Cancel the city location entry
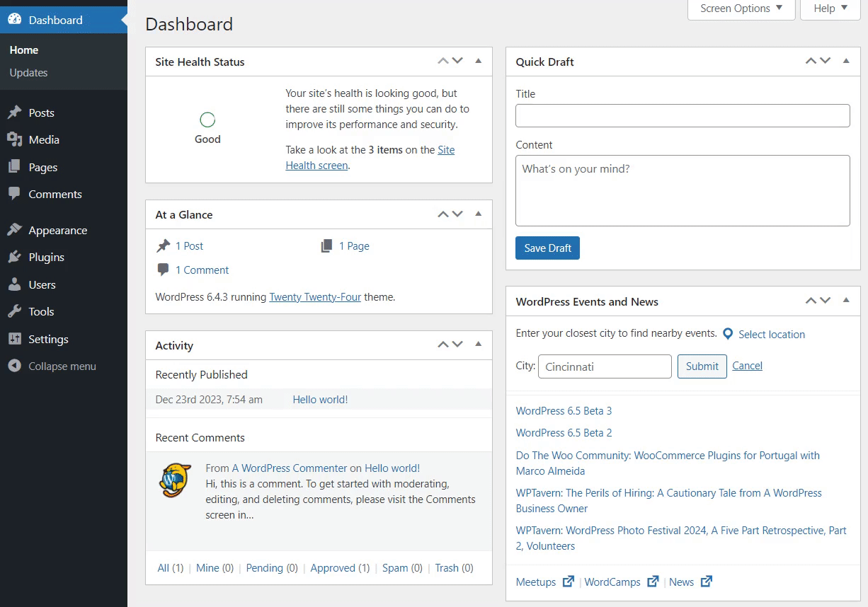The height and width of the screenshot is (607, 868). pyautogui.click(x=747, y=366)
